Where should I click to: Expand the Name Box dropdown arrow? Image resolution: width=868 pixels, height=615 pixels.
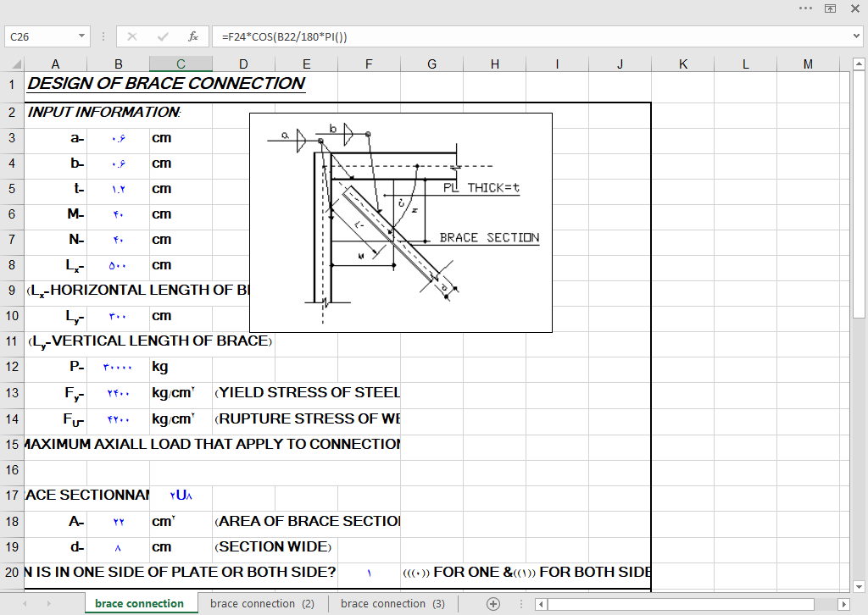click(81, 36)
